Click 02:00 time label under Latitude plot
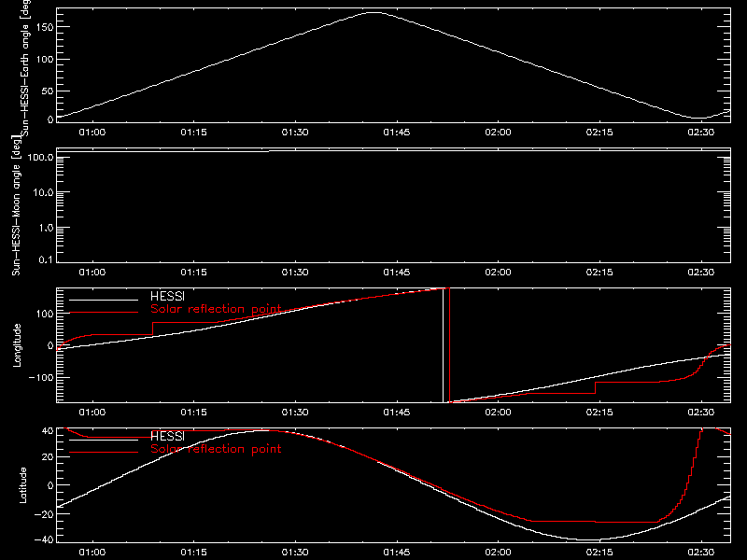 (498, 553)
